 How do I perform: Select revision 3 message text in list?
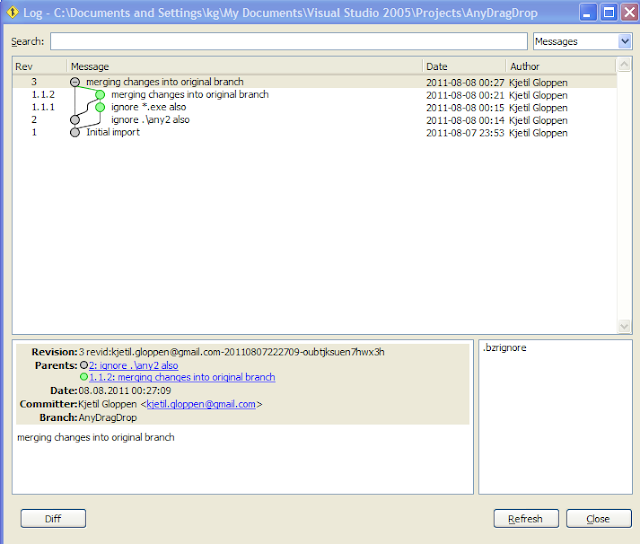point(165,82)
